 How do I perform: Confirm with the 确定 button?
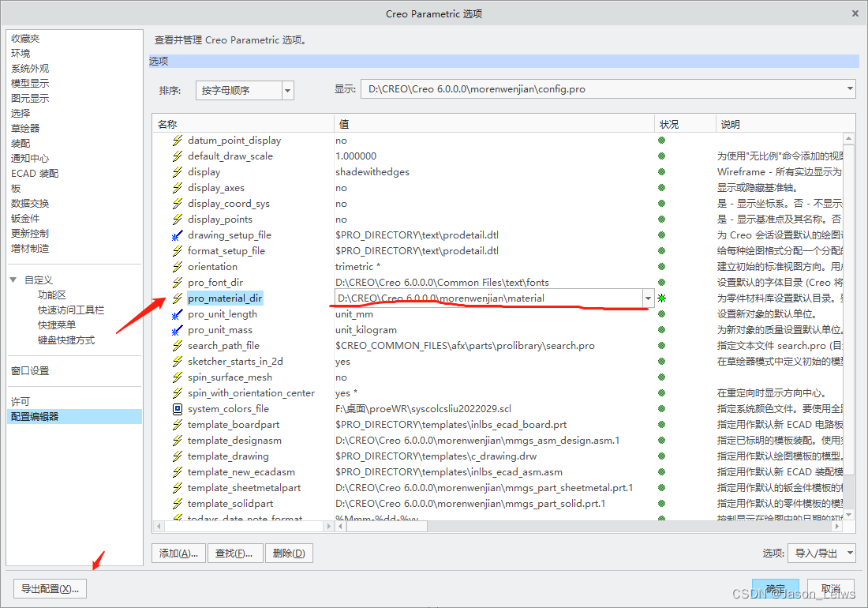[x=775, y=588]
